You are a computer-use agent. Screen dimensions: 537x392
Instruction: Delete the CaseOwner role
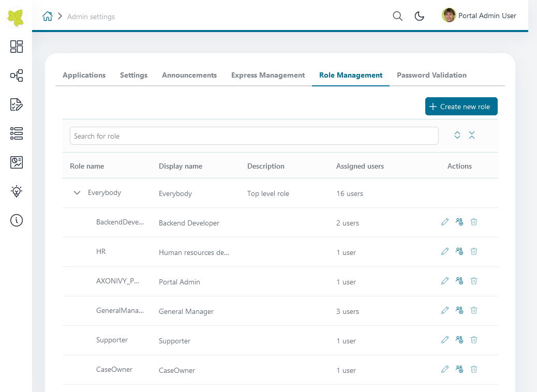coord(474,369)
